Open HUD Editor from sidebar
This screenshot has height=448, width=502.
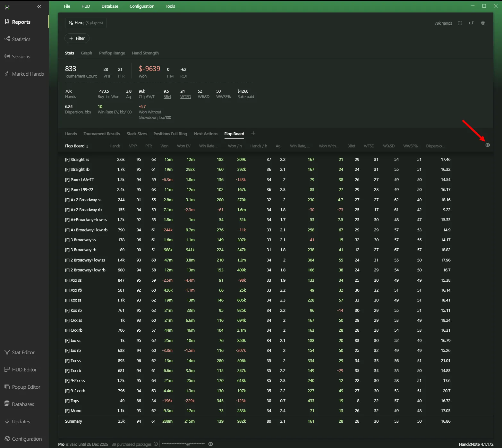point(24,369)
